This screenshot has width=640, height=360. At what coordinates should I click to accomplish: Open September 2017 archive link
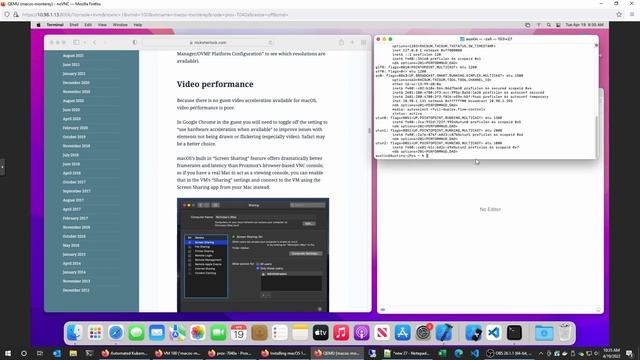76,191
